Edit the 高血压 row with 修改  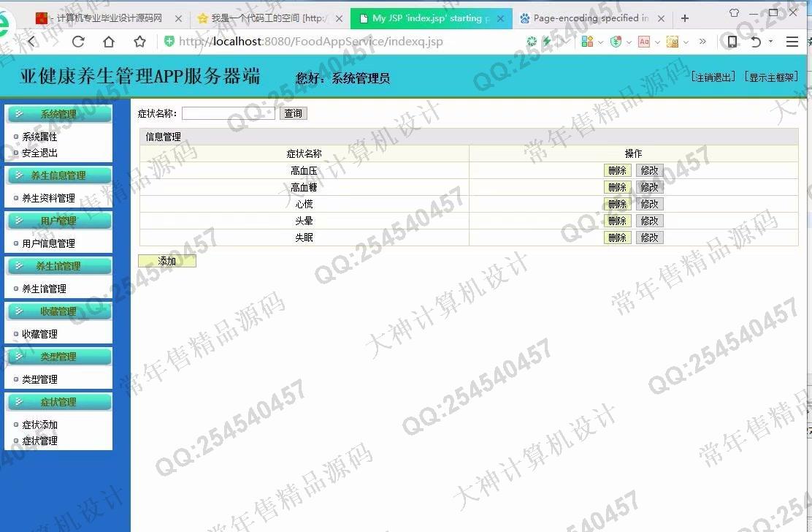click(649, 170)
